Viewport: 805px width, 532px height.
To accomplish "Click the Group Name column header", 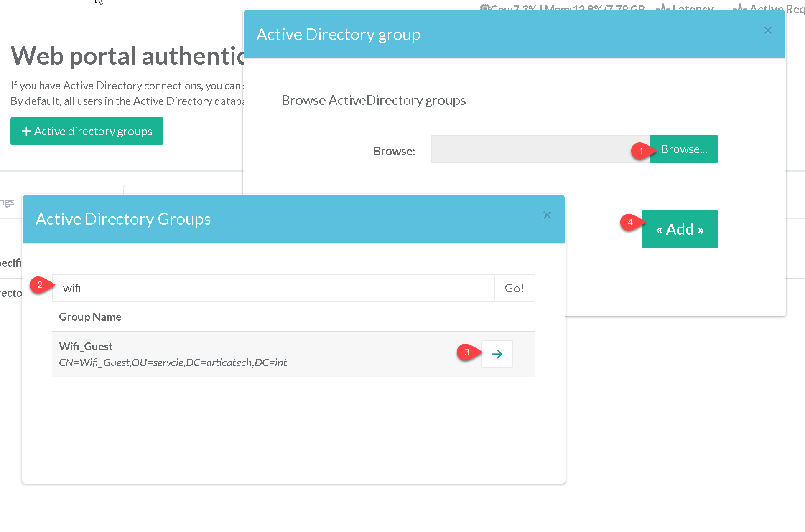I will [x=90, y=317].
